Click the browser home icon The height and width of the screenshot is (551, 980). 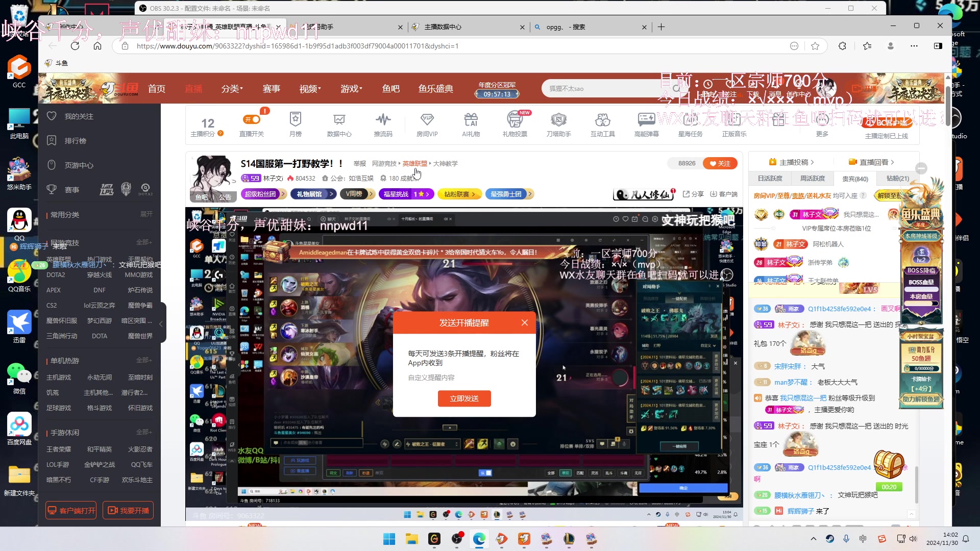pyautogui.click(x=97, y=46)
